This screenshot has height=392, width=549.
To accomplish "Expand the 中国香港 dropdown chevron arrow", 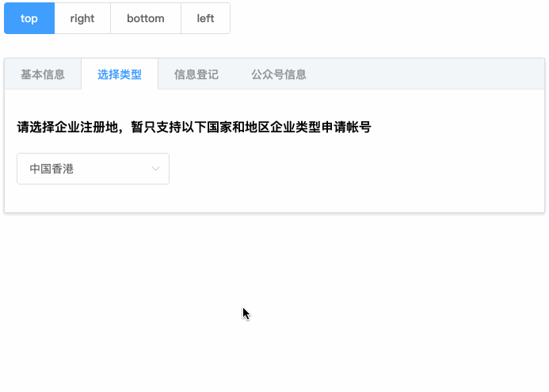I will coord(155,169).
